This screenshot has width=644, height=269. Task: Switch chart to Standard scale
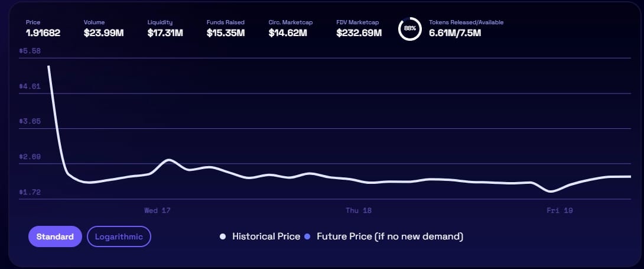[55, 236]
